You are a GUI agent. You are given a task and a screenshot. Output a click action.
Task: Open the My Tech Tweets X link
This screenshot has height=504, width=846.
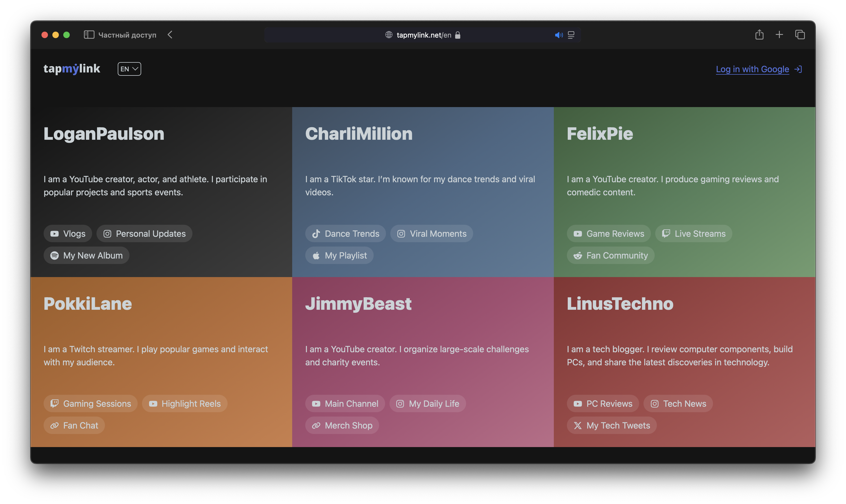612,426
